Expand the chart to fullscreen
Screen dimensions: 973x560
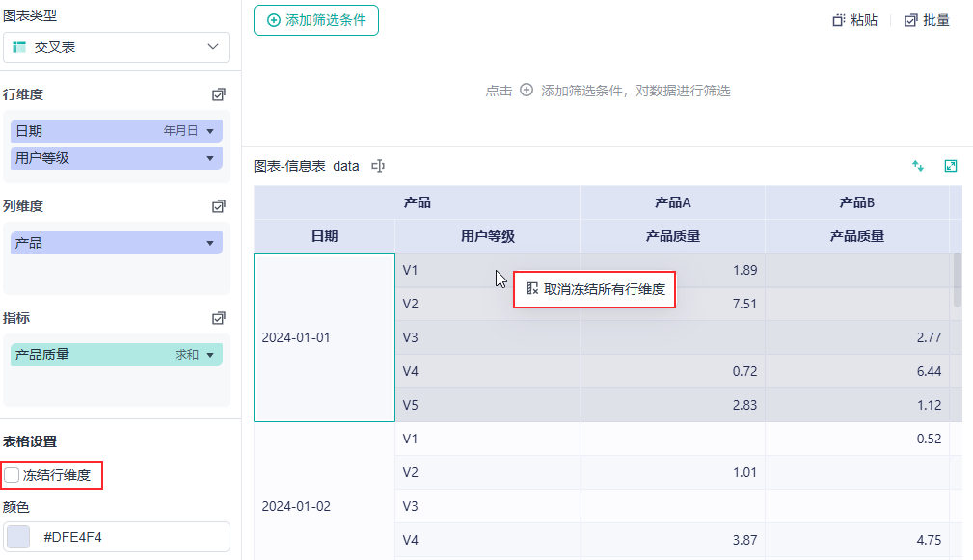click(x=951, y=166)
